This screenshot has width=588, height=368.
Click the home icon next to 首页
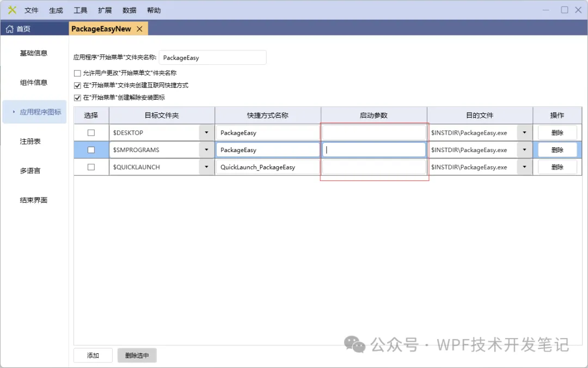tap(10, 29)
